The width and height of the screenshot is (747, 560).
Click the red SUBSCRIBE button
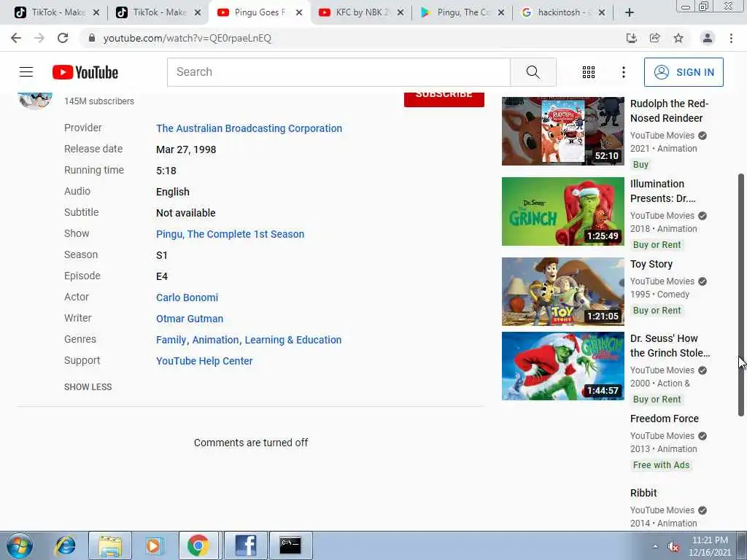click(x=444, y=99)
